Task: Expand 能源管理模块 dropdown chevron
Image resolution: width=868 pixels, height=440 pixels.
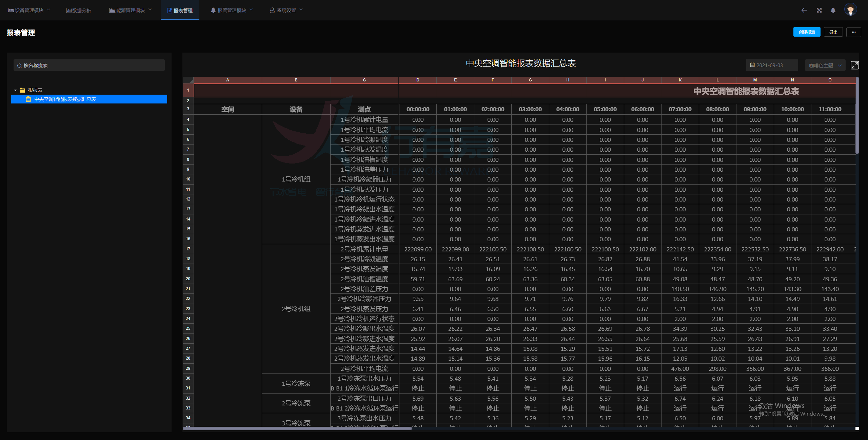Action: 150,10
